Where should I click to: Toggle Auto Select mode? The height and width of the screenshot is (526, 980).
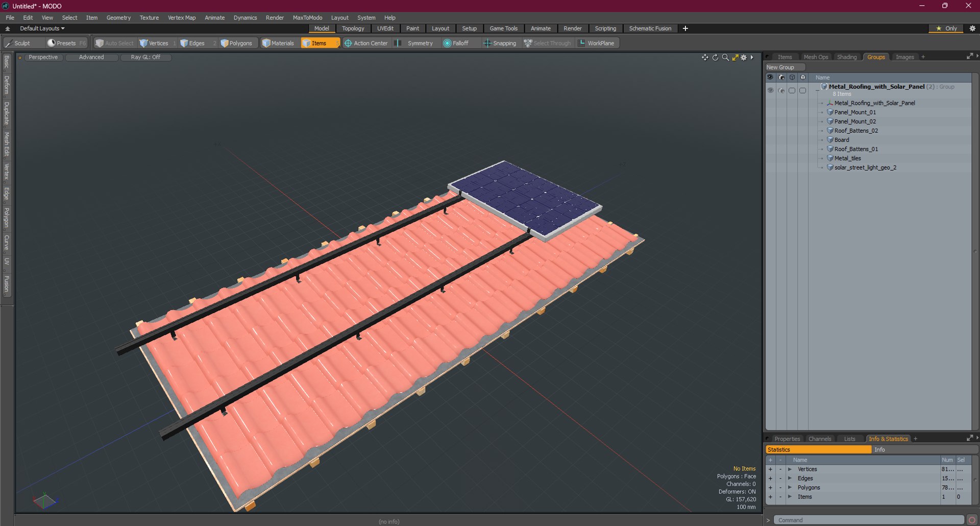[115, 43]
